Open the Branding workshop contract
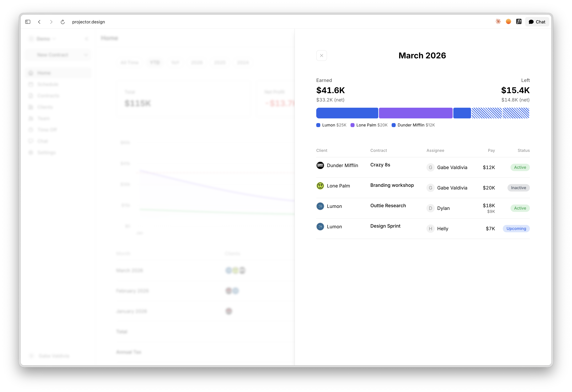 pyautogui.click(x=392, y=185)
